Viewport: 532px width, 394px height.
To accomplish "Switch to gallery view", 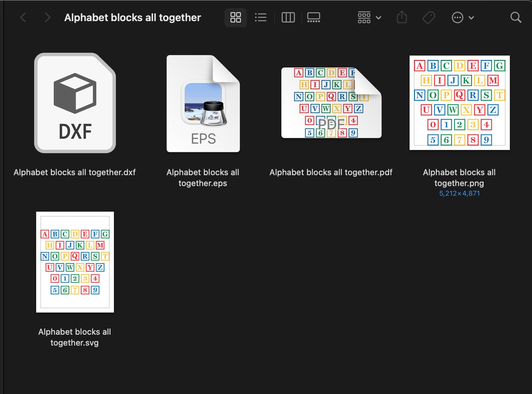I will (314, 17).
